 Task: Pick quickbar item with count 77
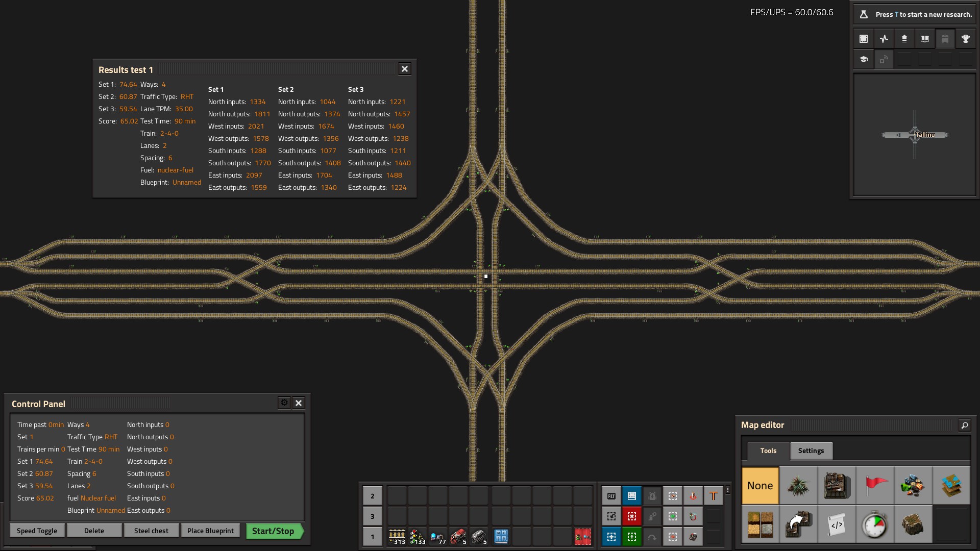click(438, 536)
